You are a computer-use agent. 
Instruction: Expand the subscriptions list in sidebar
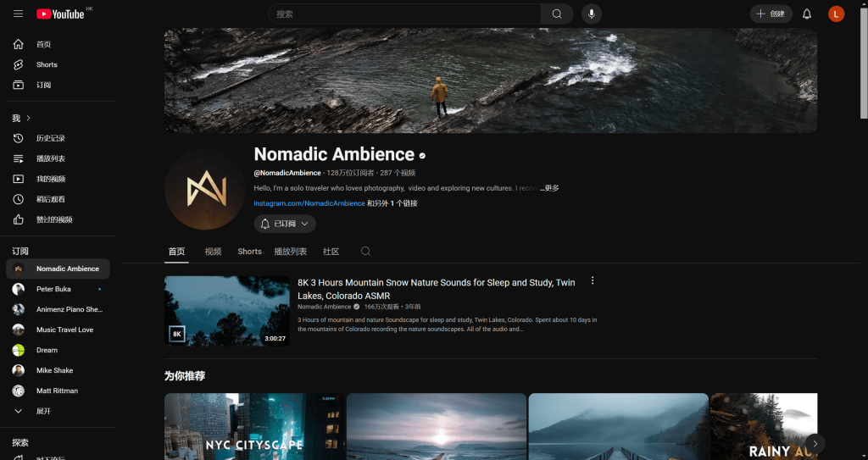(42, 411)
